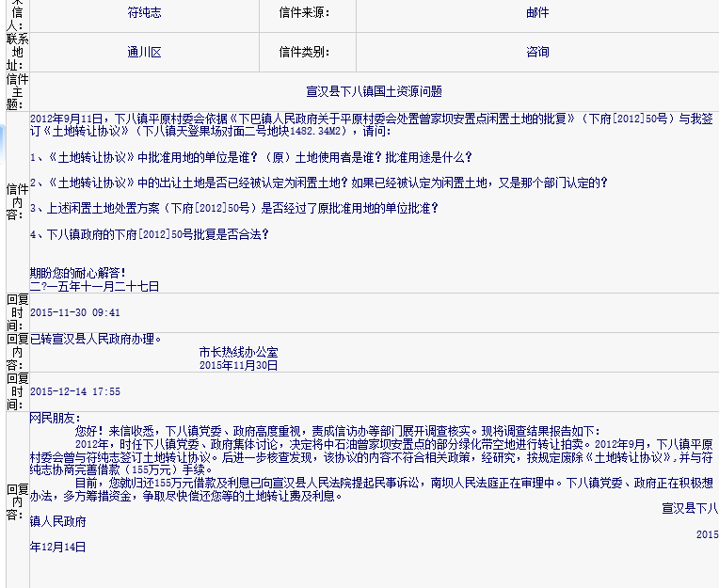Click the letter category value 咨询
Image resolution: width=719 pixels, height=588 pixels.
pyautogui.click(x=537, y=53)
